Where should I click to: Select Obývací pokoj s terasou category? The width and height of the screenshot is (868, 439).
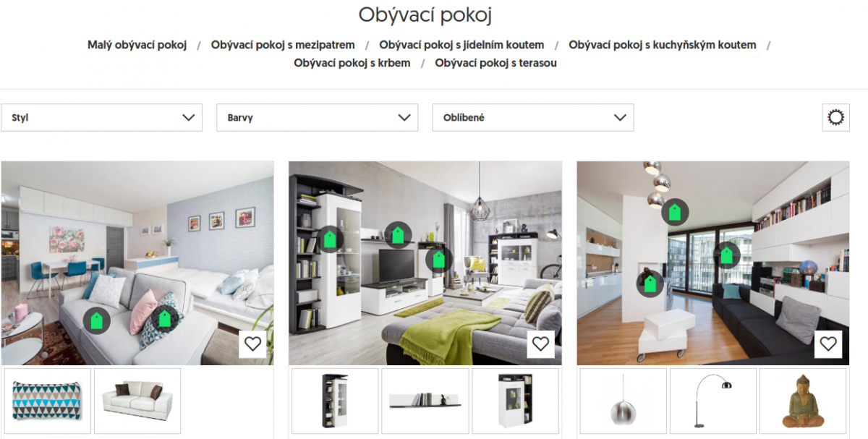495,63
